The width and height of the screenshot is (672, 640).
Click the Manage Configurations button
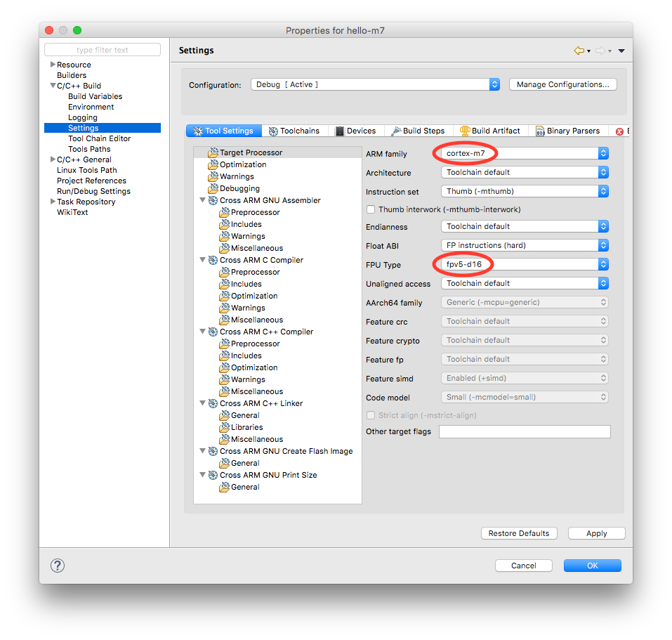coord(562,84)
